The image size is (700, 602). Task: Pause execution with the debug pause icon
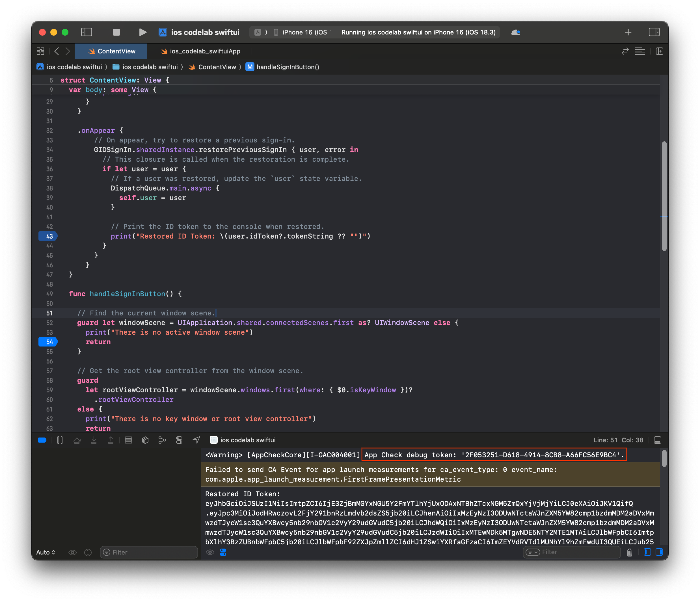tap(60, 440)
